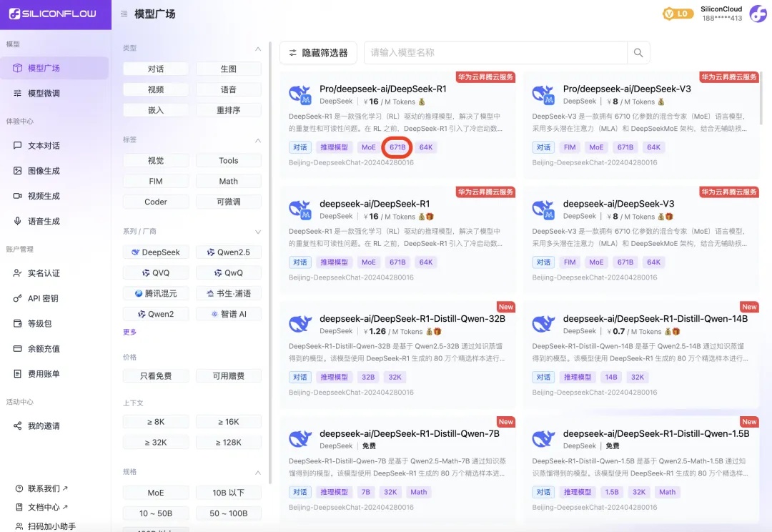This screenshot has height=532, width=772.
Task: Toggle the 语音 type filter
Action: pos(229,89)
